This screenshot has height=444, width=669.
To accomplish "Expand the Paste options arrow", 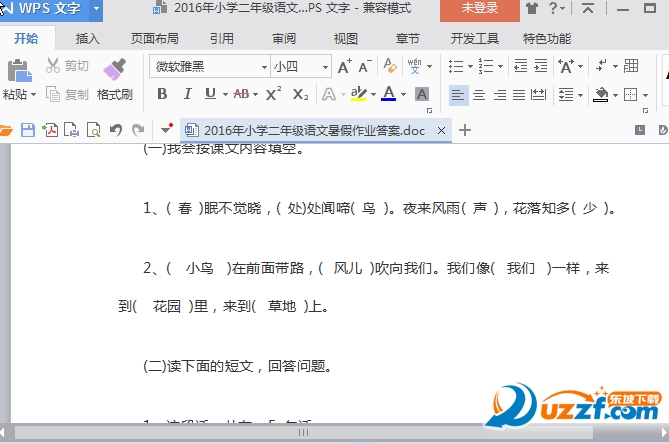I will click(x=33, y=94).
